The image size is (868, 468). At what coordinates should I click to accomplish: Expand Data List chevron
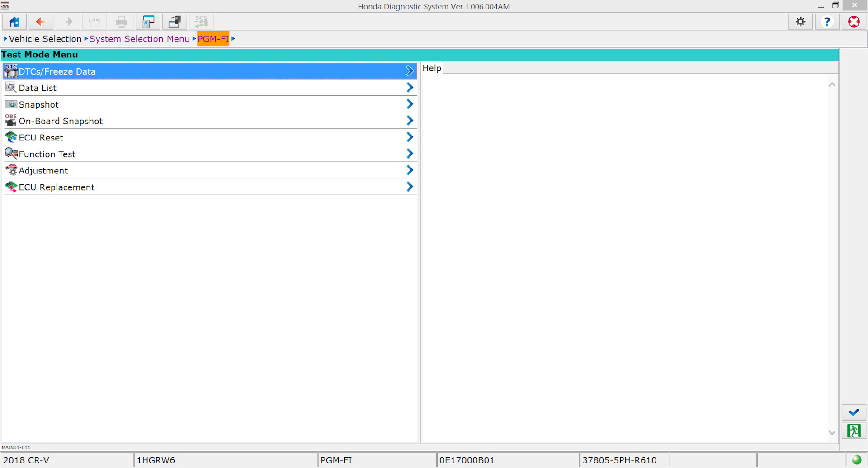pos(410,88)
